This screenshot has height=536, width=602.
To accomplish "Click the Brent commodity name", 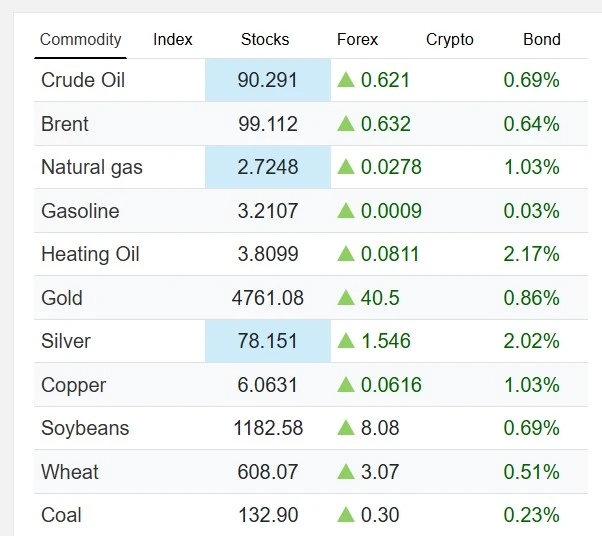I will (64, 124).
